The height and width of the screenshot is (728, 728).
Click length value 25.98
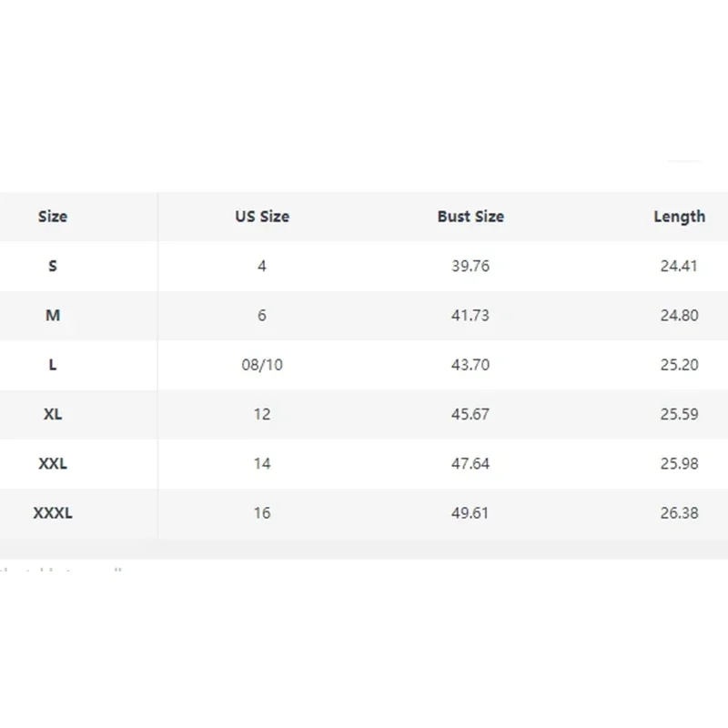(x=679, y=463)
